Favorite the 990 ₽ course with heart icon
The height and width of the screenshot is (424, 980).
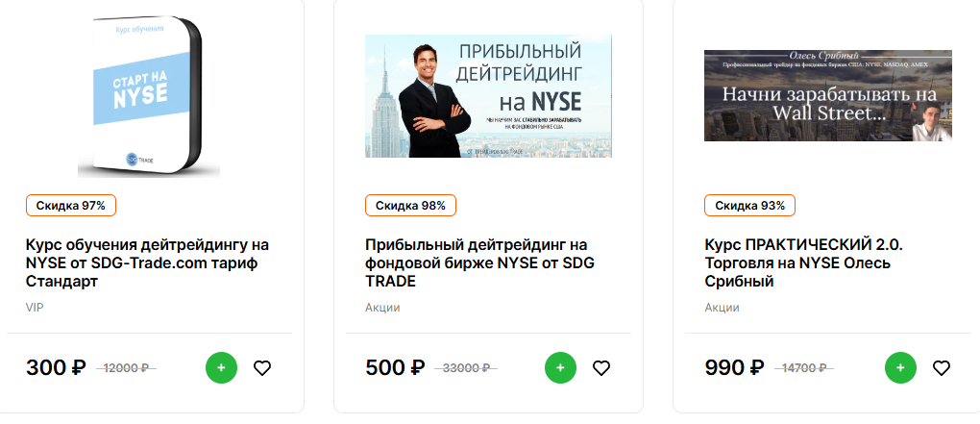(941, 367)
